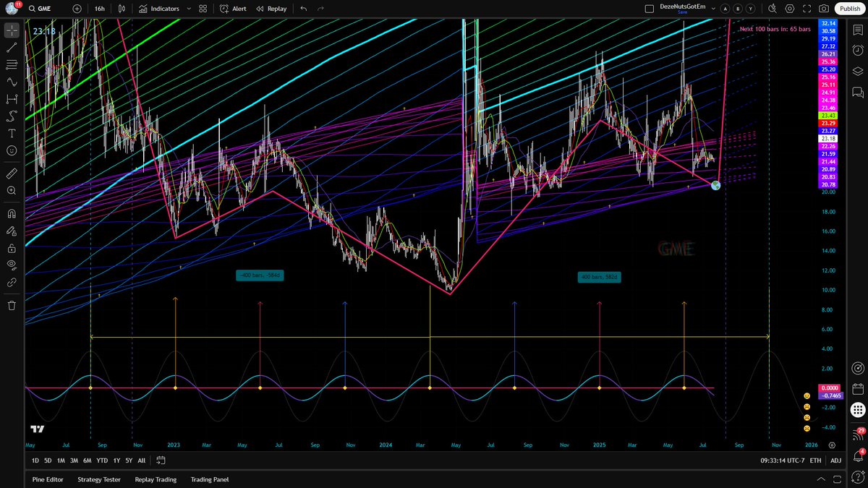Set date range to 6M
The width and height of the screenshot is (868, 488).
(87, 461)
